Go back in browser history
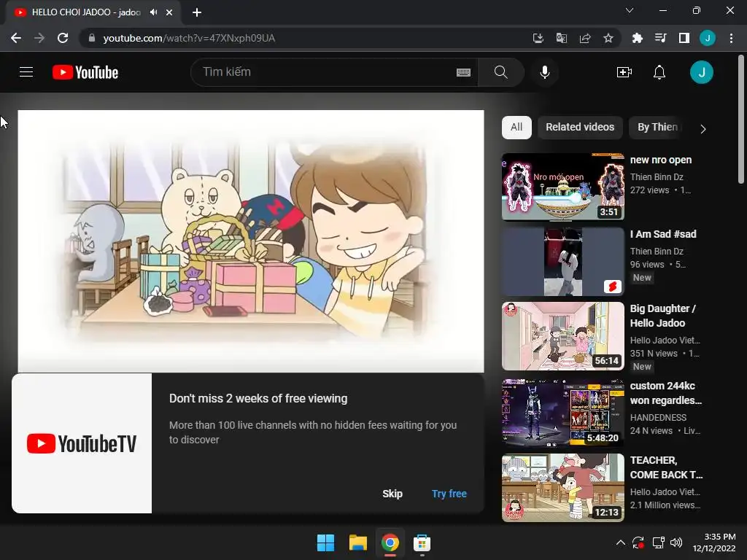The height and width of the screenshot is (560, 747). 16,38
